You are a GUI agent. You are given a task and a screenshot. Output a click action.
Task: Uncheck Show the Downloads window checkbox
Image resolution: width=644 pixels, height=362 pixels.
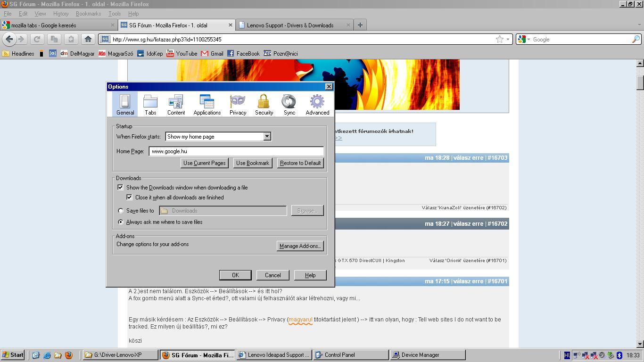121,188
